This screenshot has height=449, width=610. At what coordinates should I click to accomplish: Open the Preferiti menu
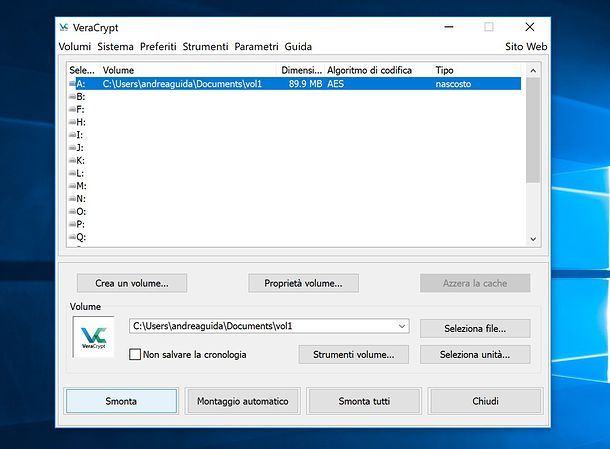158,47
